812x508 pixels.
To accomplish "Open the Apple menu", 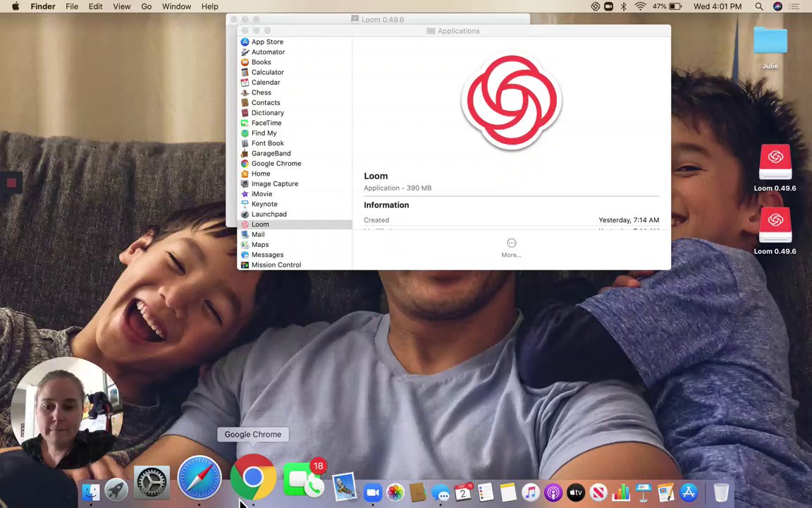I will [16, 6].
